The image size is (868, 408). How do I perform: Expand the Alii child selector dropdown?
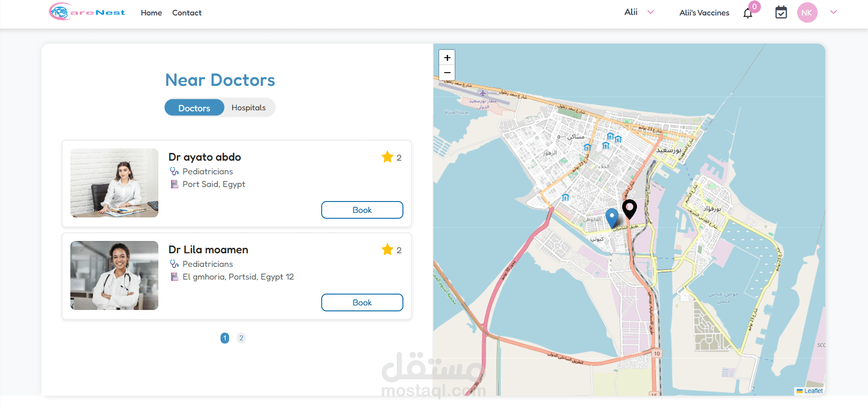[x=651, y=12]
